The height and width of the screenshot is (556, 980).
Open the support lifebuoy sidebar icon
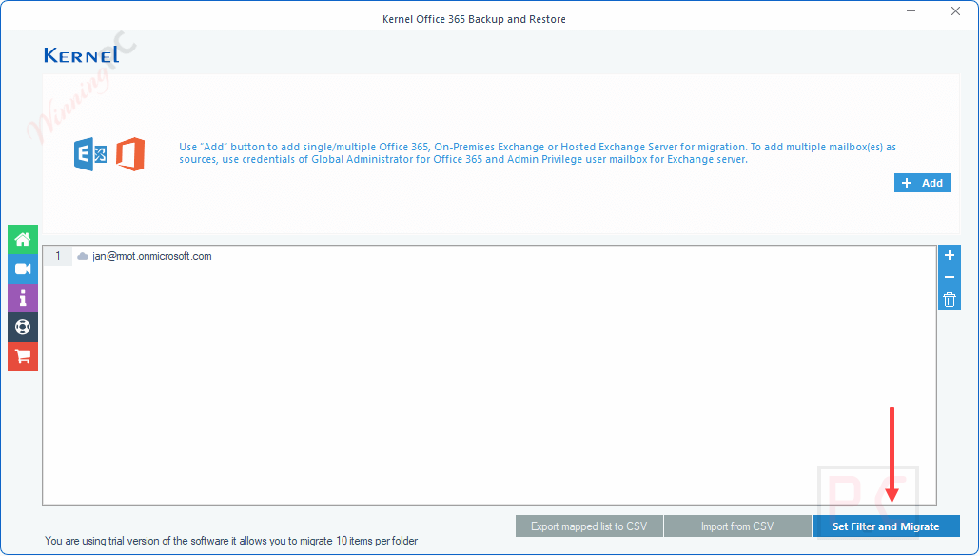point(22,327)
